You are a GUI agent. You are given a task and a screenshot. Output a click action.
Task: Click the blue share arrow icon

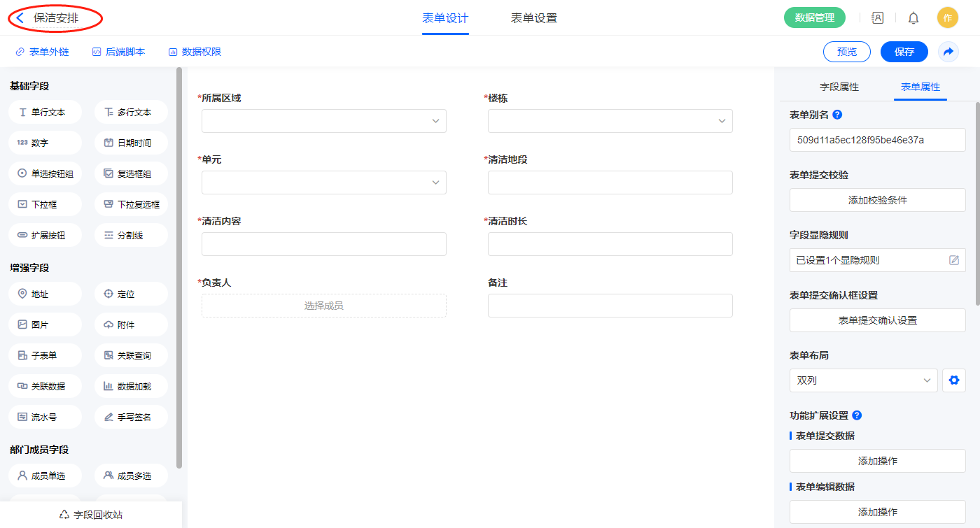948,52
